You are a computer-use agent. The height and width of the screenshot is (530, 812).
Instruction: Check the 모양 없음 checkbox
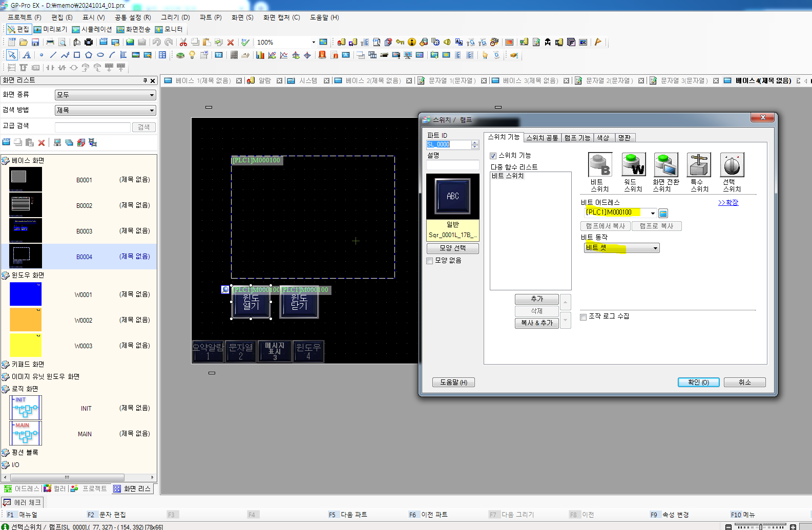[x=430, y=261]
